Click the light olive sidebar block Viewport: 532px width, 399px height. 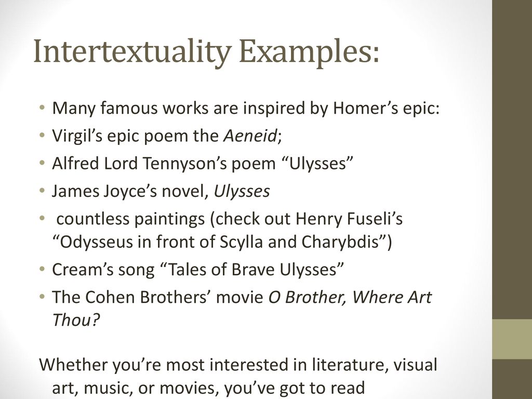pyautogui.click(x=512, y=339)
